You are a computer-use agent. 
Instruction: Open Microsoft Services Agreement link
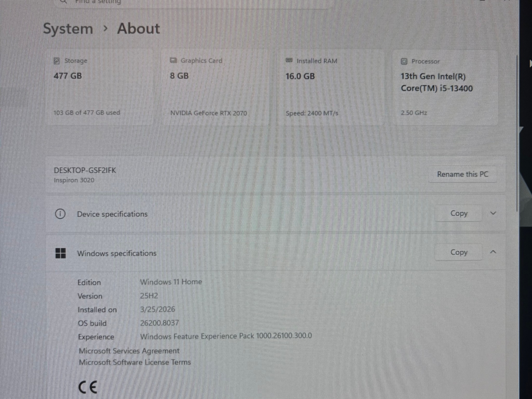coord(129,351)
